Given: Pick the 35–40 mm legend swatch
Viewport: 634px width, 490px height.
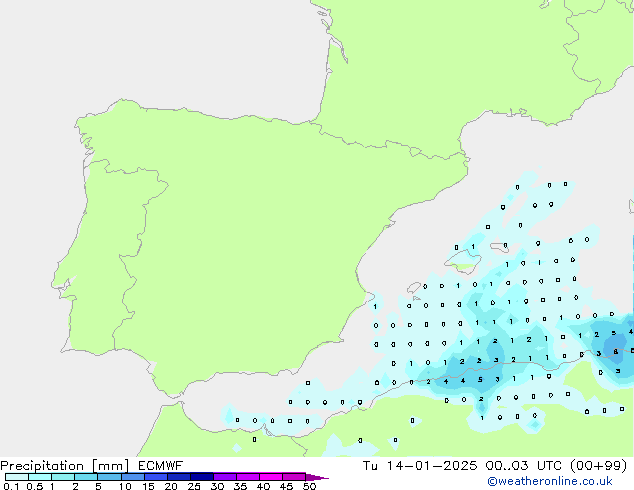Looking at the screenshot, I should click(x=248, y=477).
